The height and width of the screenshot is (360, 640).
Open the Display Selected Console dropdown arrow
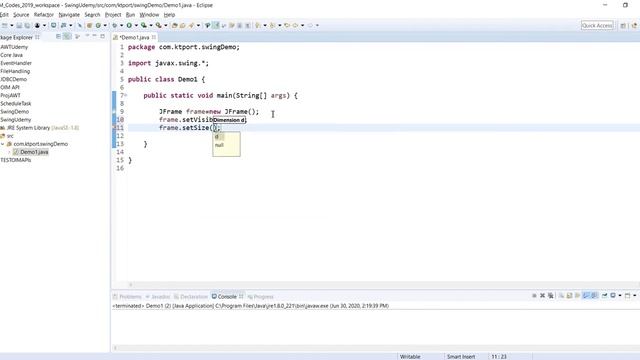click(x=620, y=296)
